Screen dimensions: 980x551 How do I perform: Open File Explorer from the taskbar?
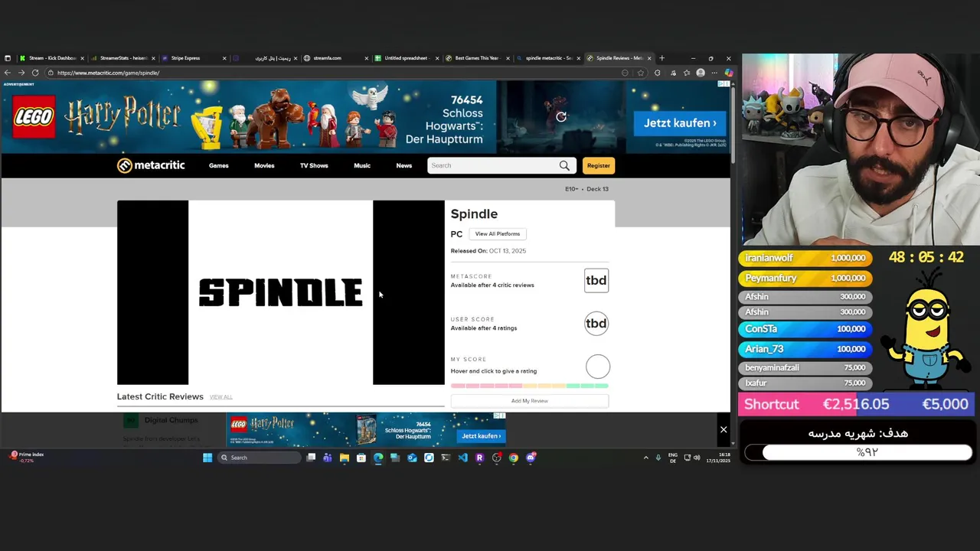point(345,458)
